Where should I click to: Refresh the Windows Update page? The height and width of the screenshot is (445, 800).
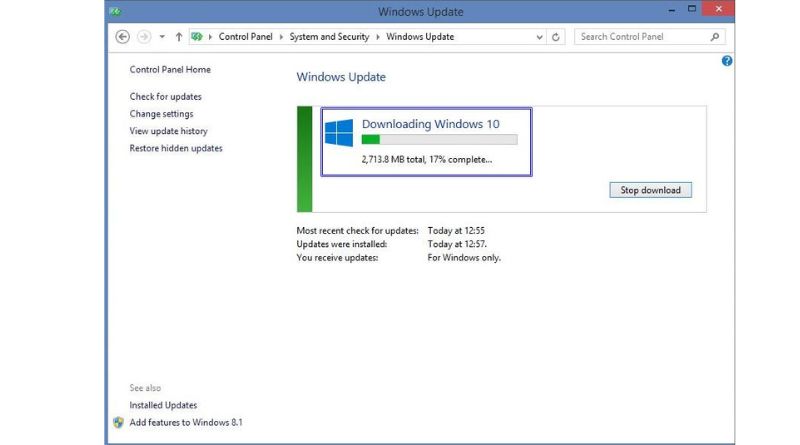[556, 37]
